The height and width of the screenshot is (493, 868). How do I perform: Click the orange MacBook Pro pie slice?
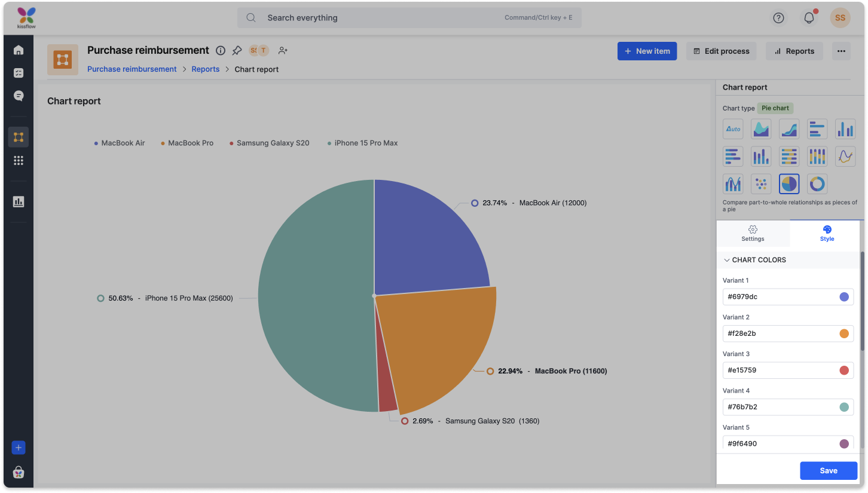click(439, 347)
